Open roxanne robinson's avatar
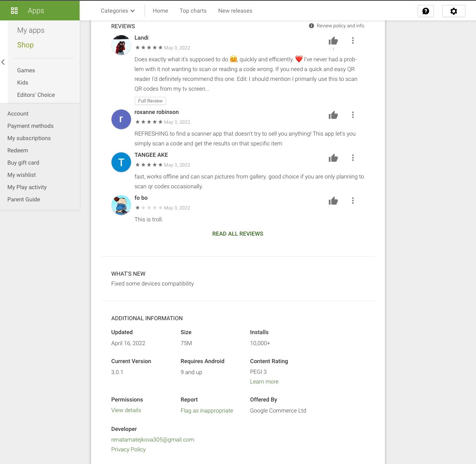The width and height of the screenshot is (476, 464). tap(121, 119)
